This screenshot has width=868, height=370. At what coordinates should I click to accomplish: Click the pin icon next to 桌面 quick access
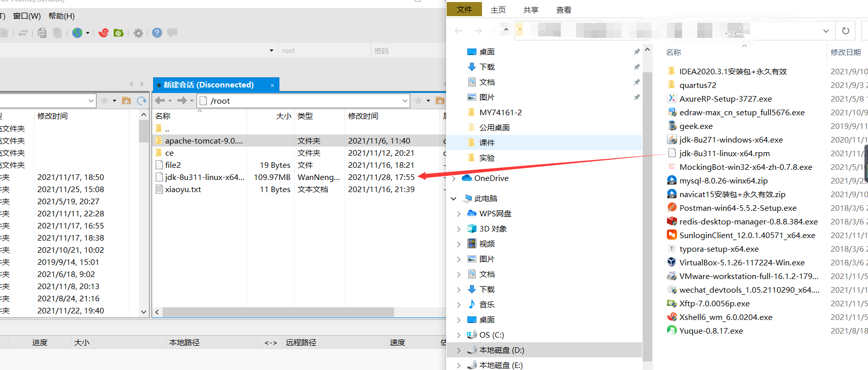637,52
